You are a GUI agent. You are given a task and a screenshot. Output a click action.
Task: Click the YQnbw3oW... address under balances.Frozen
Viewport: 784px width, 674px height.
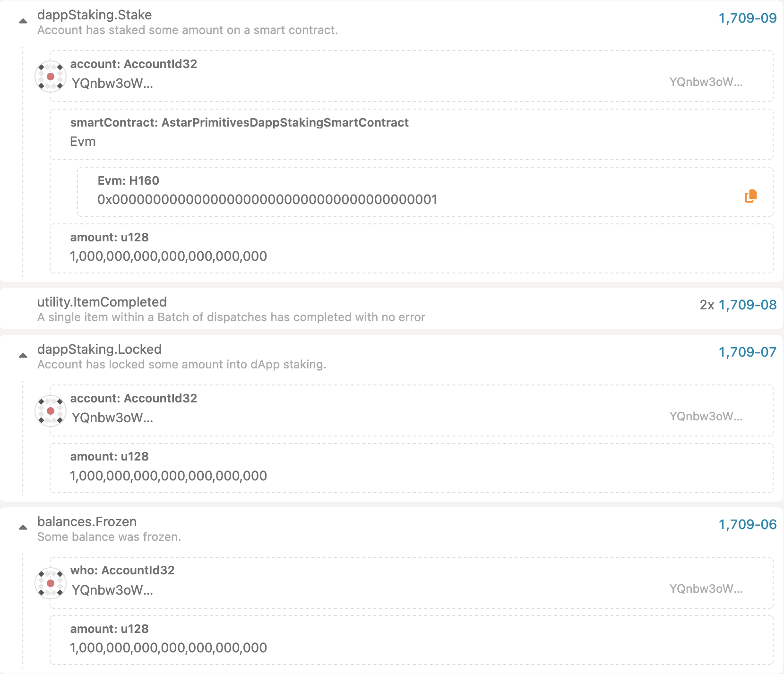(112, 590)
